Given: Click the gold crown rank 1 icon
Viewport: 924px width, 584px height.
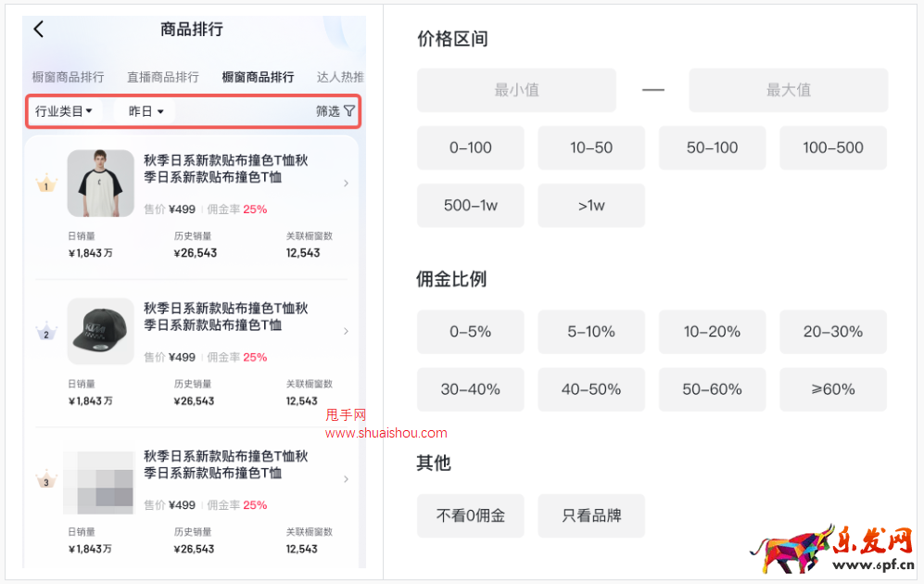Looking at the screenshot, I should 46,184.
